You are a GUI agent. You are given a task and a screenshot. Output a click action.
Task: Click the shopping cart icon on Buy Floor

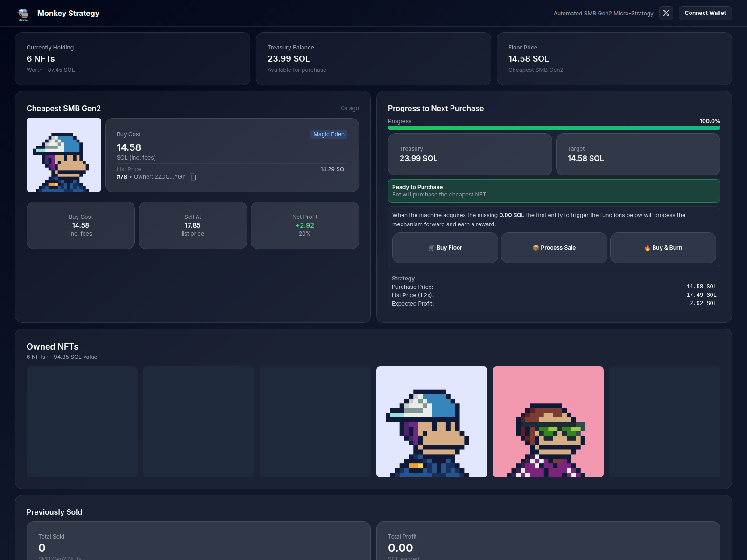(x=432, y=248)
